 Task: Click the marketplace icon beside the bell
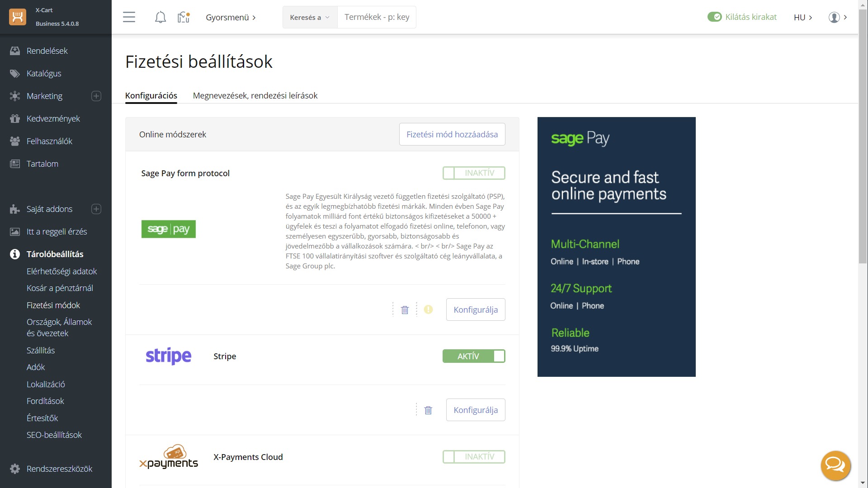[x=184, y=17]
